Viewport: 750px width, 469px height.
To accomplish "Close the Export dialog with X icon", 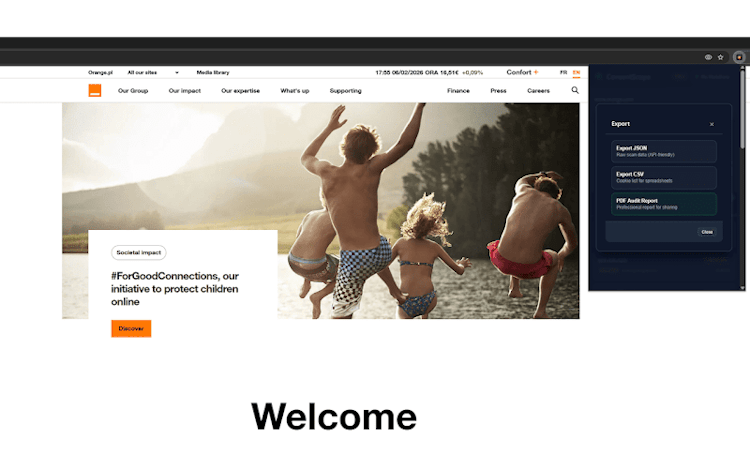I will [712, 124].
